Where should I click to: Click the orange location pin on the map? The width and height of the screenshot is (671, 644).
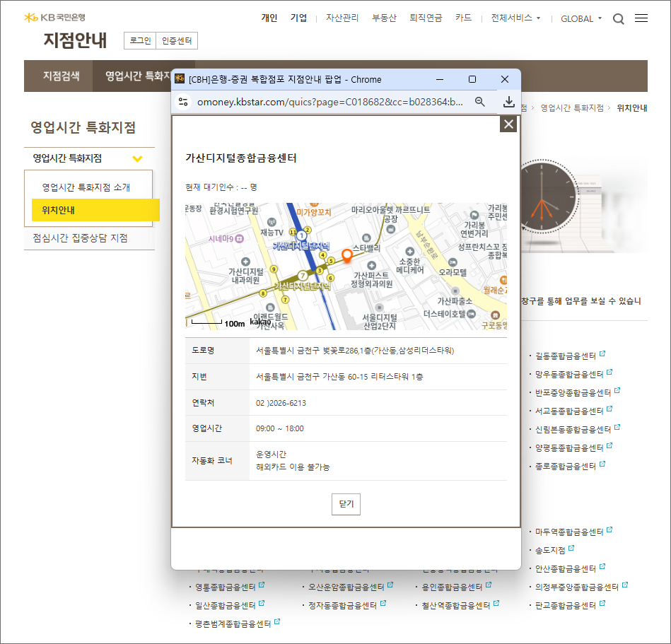347,255
